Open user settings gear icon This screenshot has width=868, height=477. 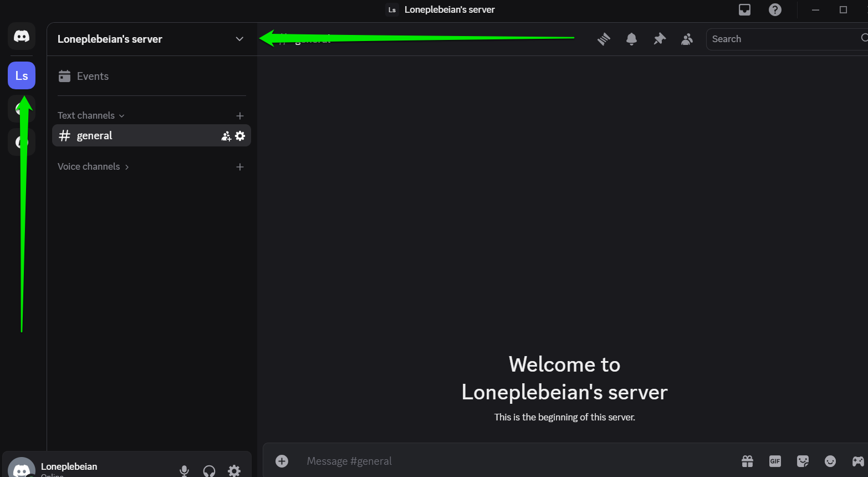[234, 470]
